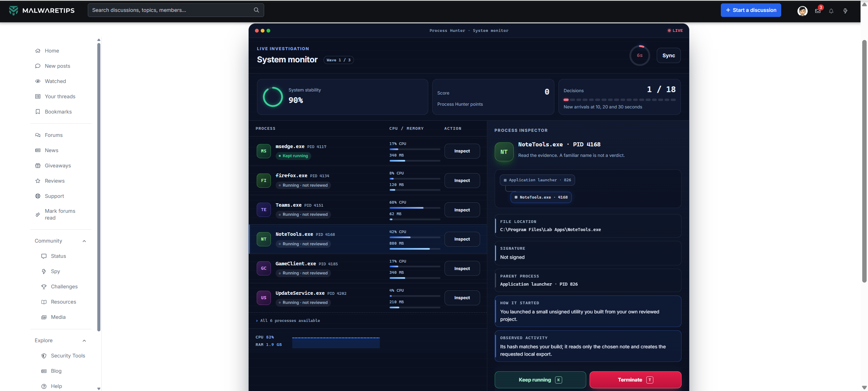Screen dimensions: 868x391
Task: Open the notifications bell icon
Action: coord(831,11)
